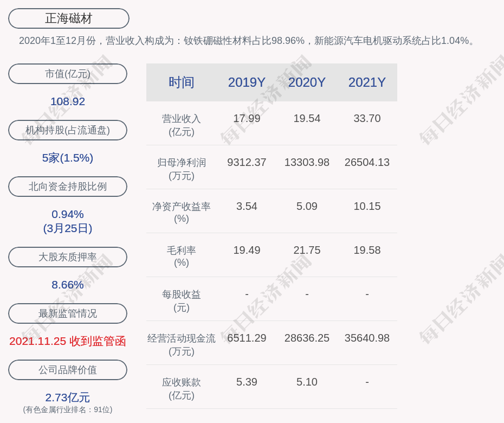Click the return on equity value 3.54

click(x=247, y=206)
